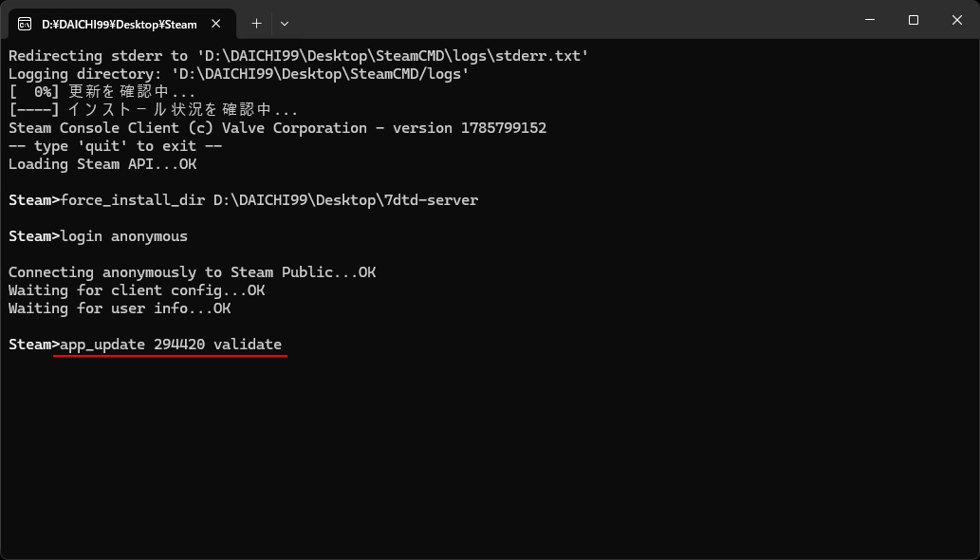The width and height of the screenshot is (980, 560).
Task: Click the empty title bar area beside the tabs
Action: coord(563,20)
